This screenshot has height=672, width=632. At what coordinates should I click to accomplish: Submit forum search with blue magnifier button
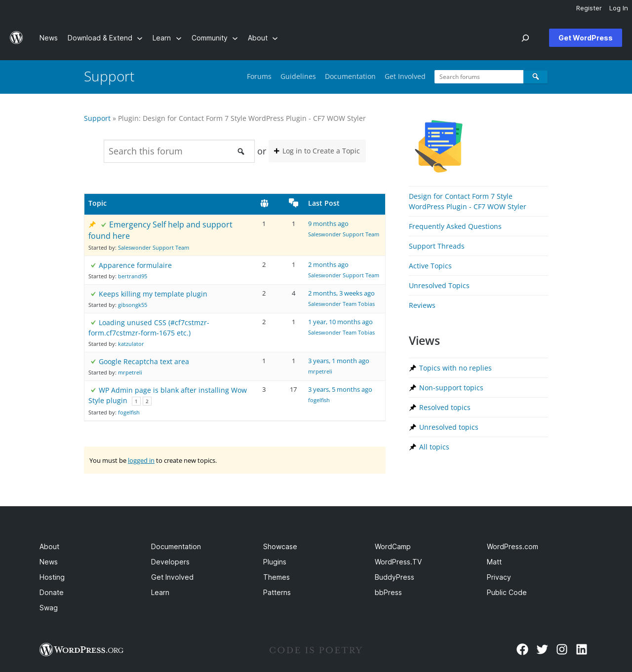[536, 76]
